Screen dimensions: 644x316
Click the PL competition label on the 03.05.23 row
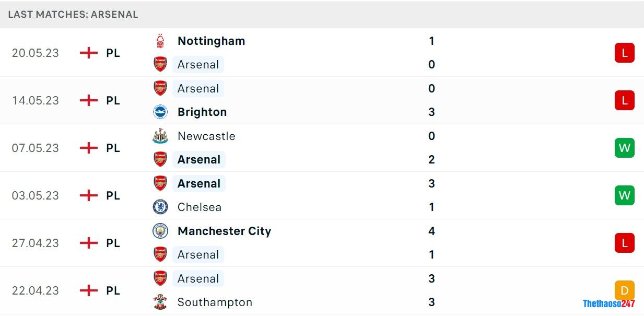pos(113,195)
